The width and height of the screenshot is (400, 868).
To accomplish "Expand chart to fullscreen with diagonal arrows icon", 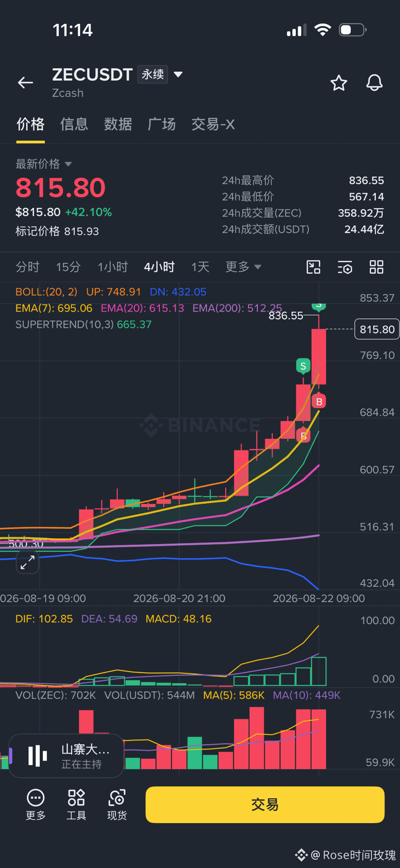I will click(28, 562).
